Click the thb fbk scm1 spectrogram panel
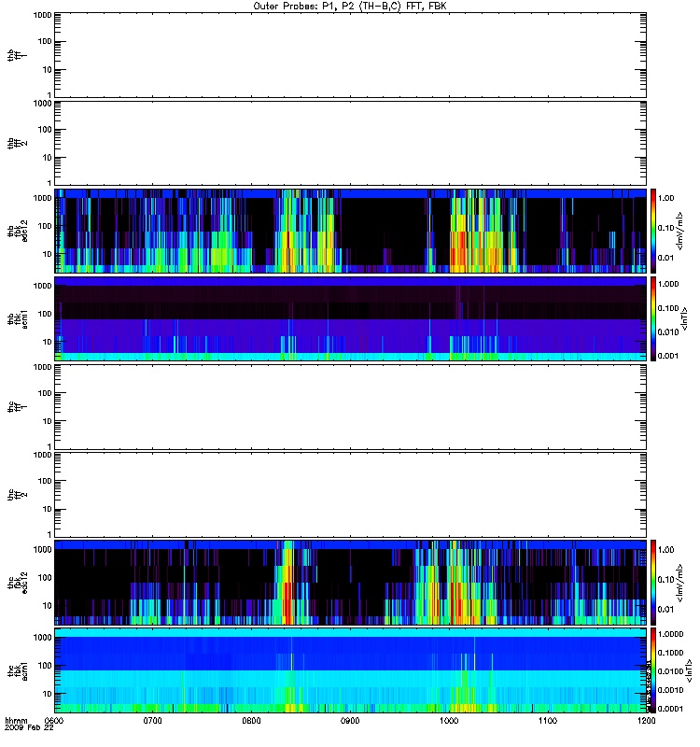Screen dimensions: 700x747 coord(351,318)
